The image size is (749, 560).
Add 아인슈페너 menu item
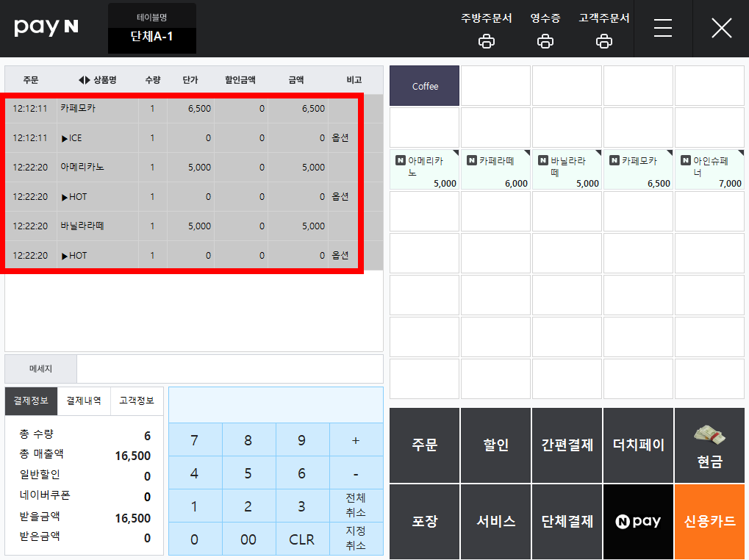point(709,170)
